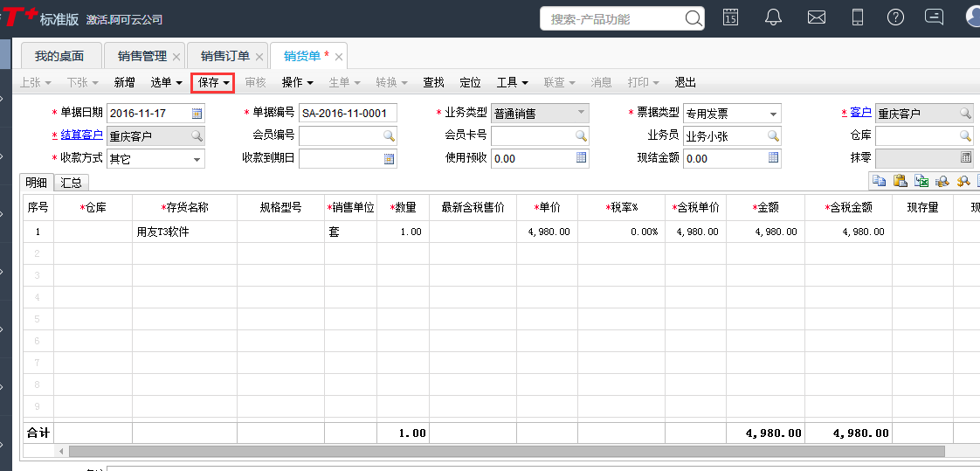Click the 现结金额 grid icon
Image resolution: width=980 pixels, height=471 pixels.
click(773, 157)
